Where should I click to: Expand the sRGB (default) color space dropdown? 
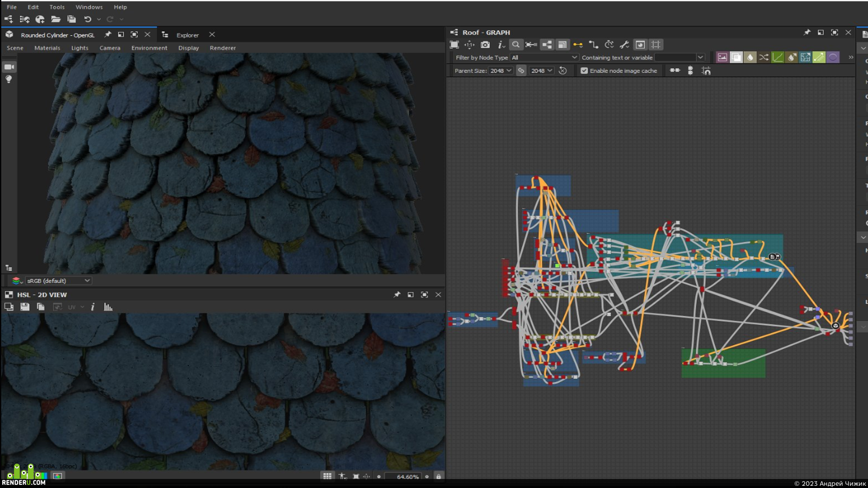click(58, 281)
